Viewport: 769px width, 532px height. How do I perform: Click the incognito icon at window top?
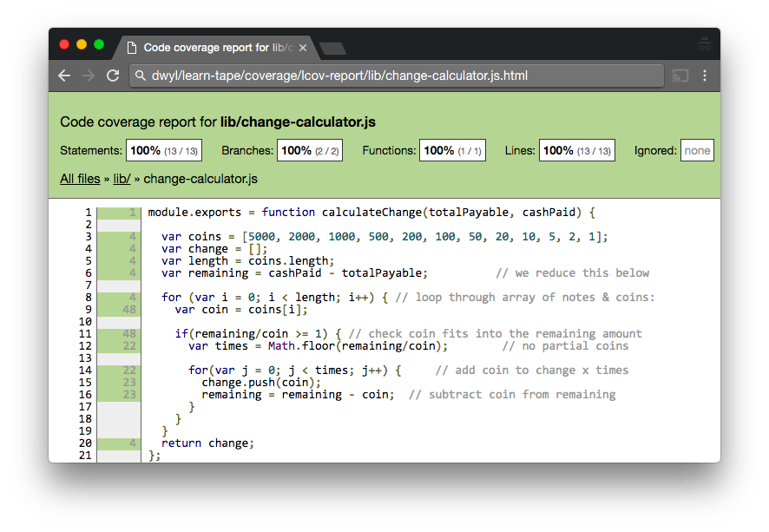click(x=705, y=44)
